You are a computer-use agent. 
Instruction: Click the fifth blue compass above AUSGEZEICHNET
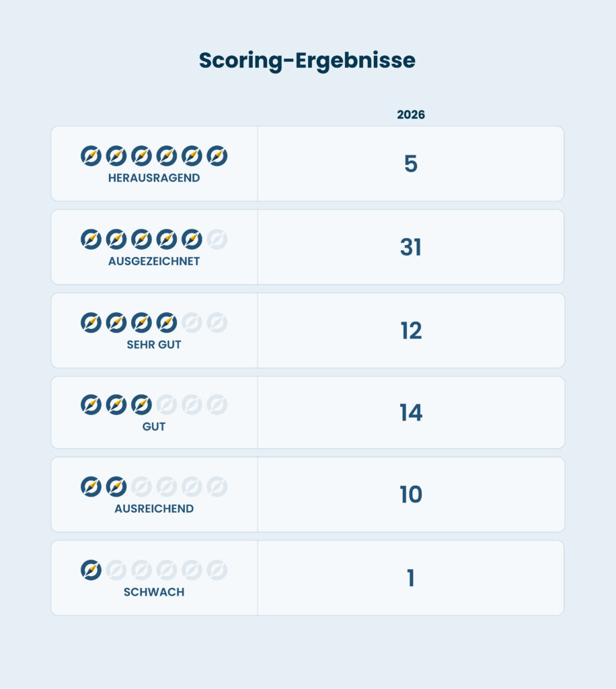192,240
